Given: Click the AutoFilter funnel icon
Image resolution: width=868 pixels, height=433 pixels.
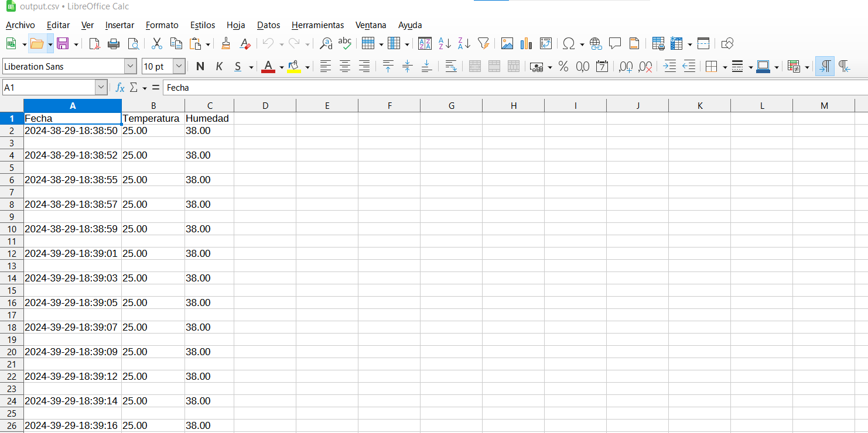Looking at the screenshot, I should point(483,44).
